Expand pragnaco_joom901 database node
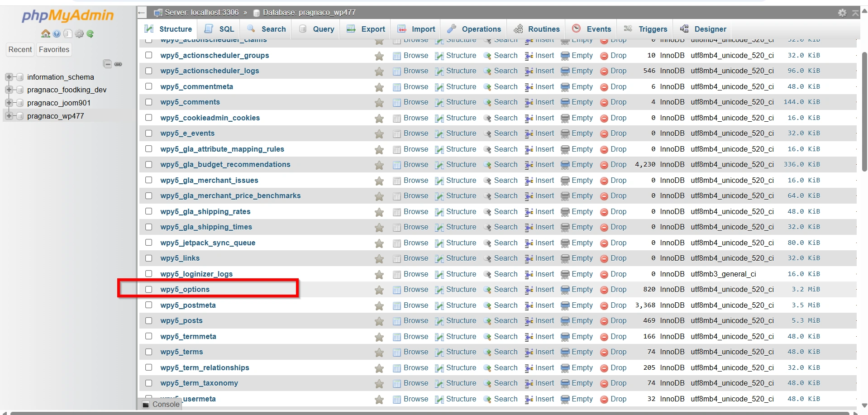Screen dimensions: 868x415 pos(9,103)
